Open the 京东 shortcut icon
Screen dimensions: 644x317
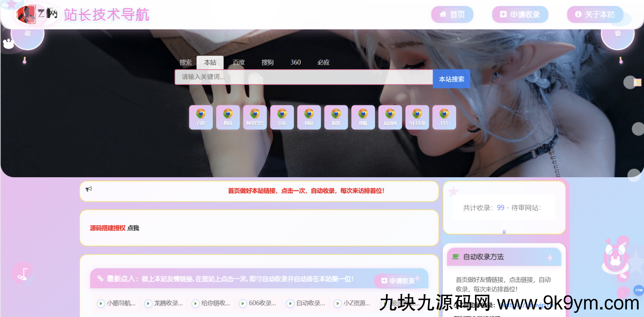click(x=282, y=118)
